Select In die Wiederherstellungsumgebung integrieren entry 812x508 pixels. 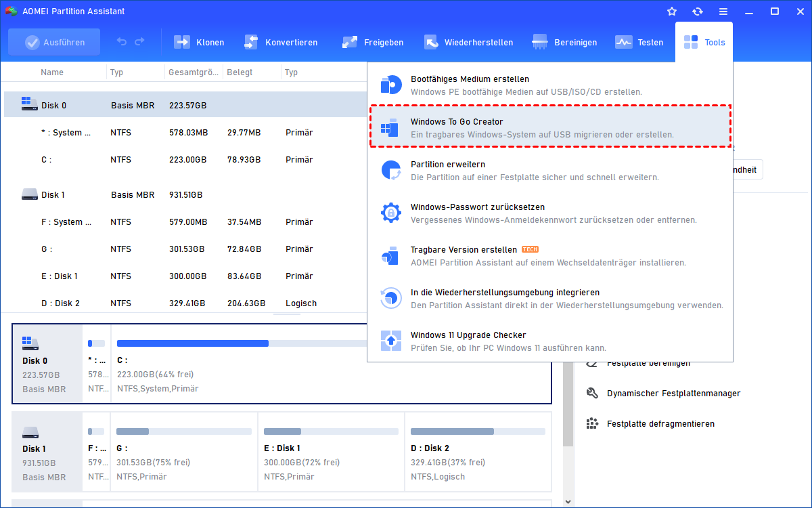(550, 299)
